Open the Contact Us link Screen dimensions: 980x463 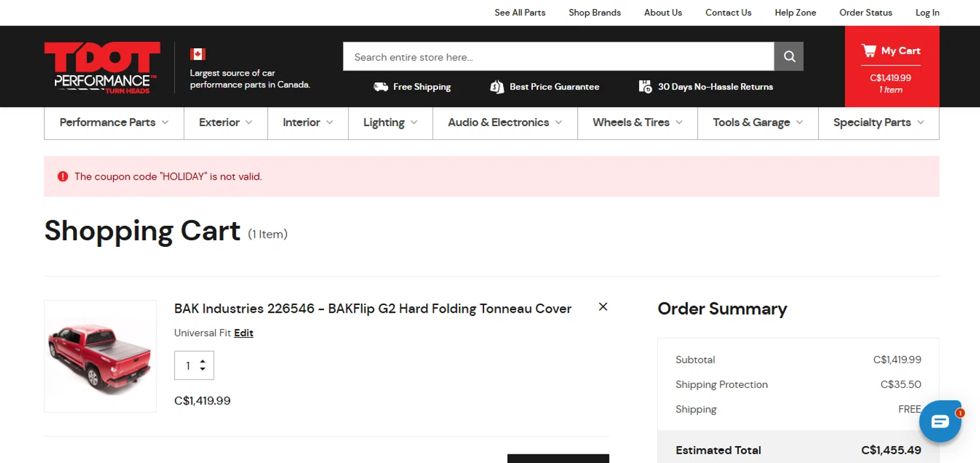point(728,12)
